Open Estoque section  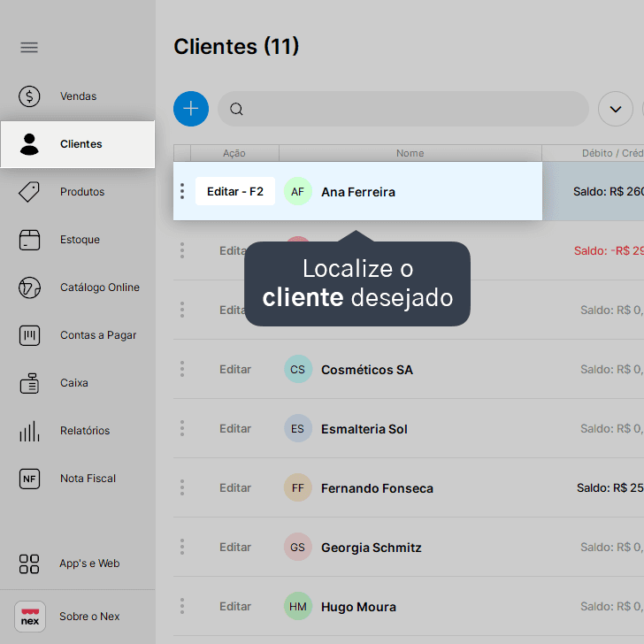[80, 240]
